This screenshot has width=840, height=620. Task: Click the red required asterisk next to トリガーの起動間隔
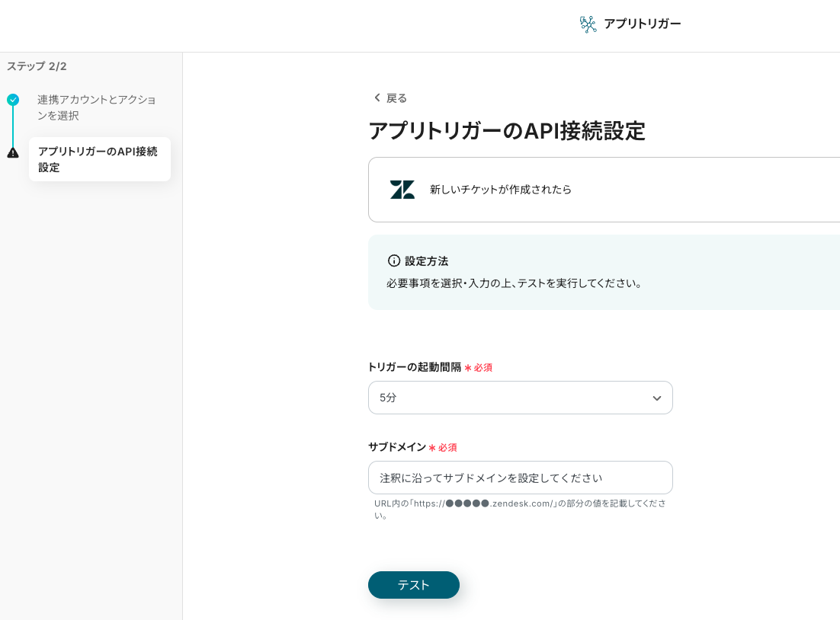coord(468,368)
